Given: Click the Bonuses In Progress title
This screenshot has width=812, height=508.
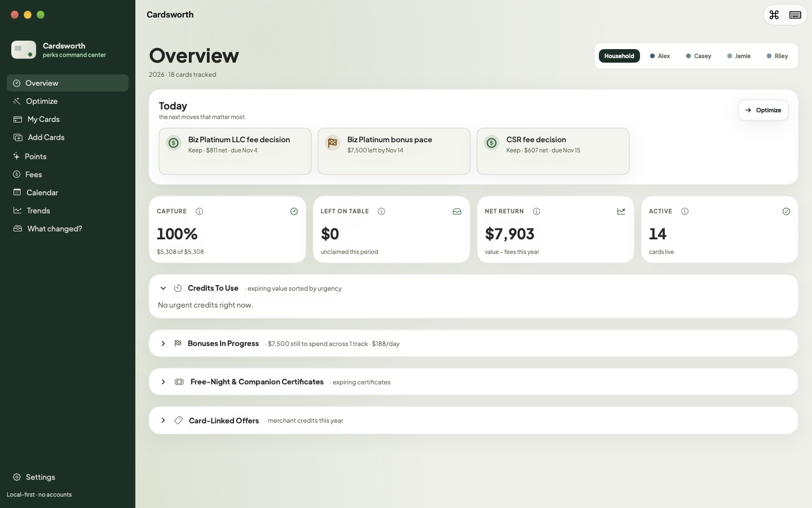Looking at the screenshot, I should [x=223, y=343].
